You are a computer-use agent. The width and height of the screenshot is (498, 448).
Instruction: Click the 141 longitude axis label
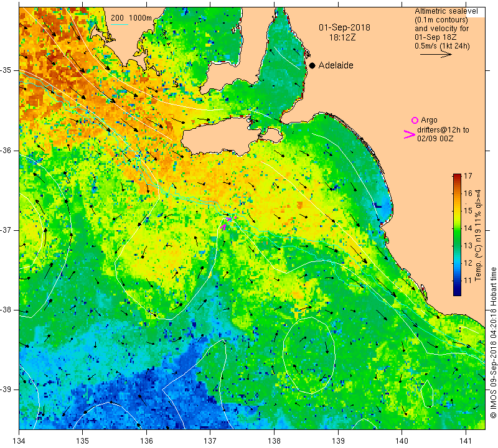point(466,441)
